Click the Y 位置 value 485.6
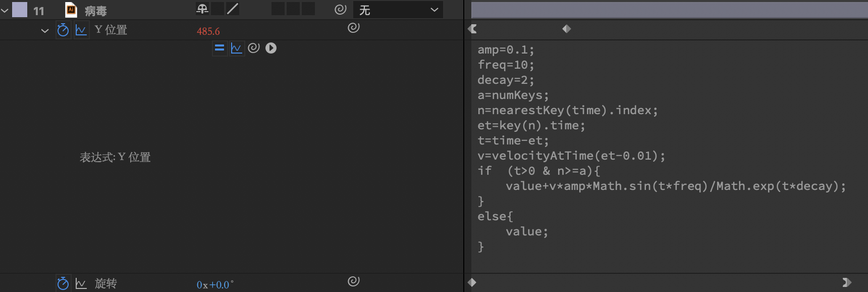868x292 pixels. [208, 31]
